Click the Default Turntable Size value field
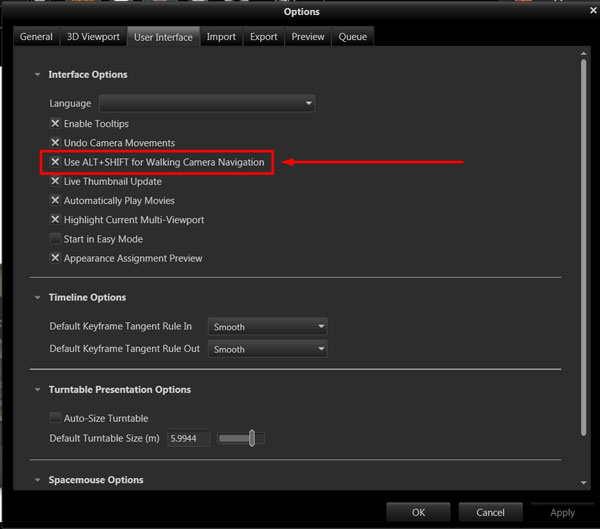This screenshot has width=600, height=529. pyautogui.click(x=188, y=438)
